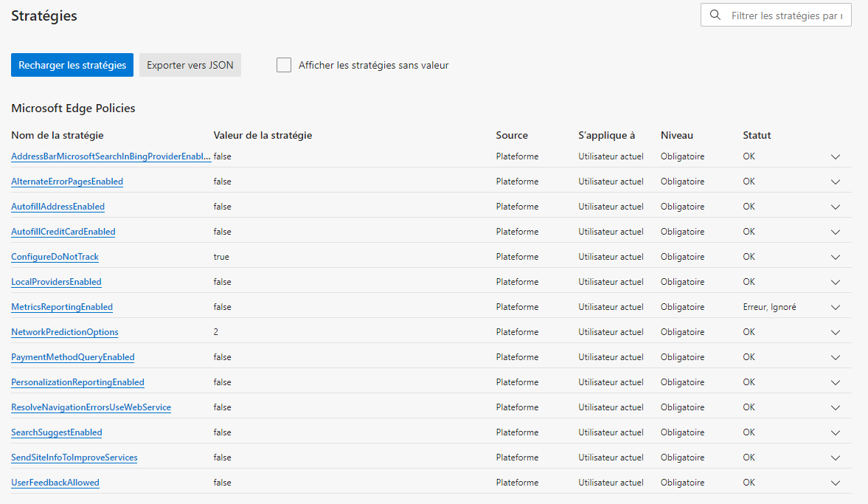Open NetworkPredictionOptions policy link

coord(65,332)
